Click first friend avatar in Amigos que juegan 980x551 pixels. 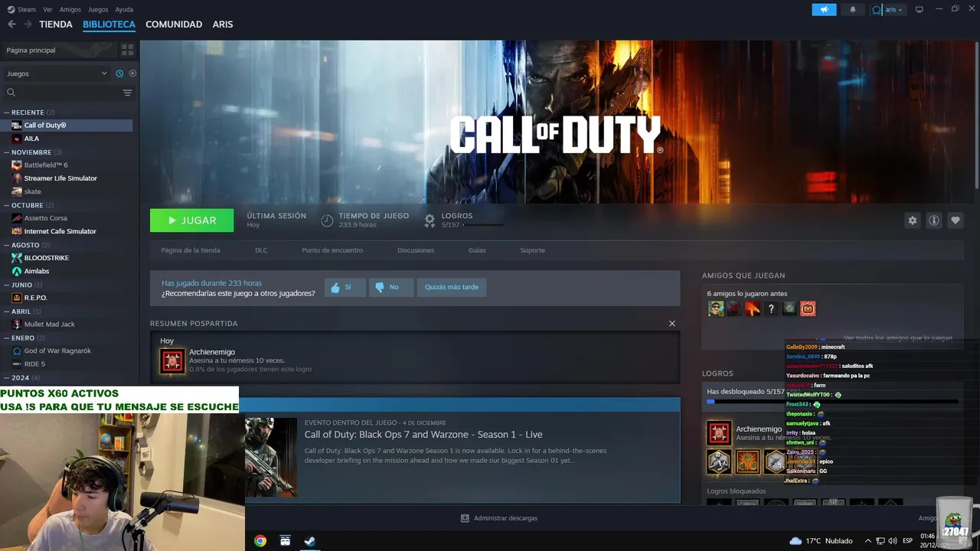tap(716, 308)
